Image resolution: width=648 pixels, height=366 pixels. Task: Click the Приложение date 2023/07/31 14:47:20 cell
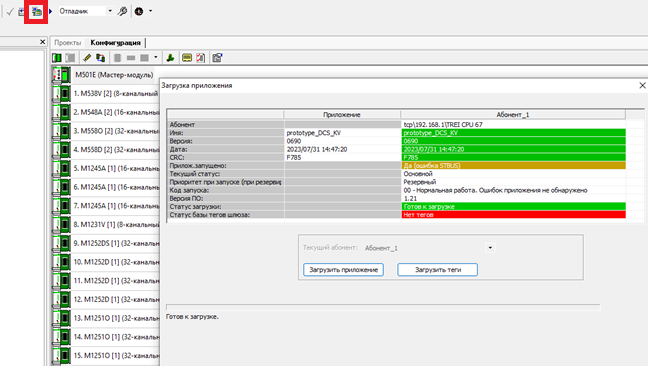(x=342, y=149)
